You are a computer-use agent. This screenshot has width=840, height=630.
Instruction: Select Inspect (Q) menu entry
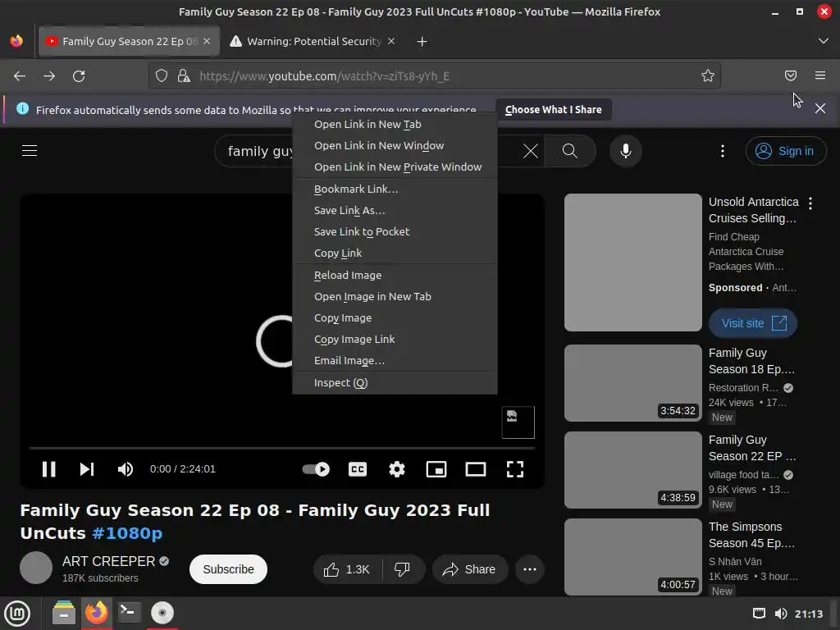395,383
